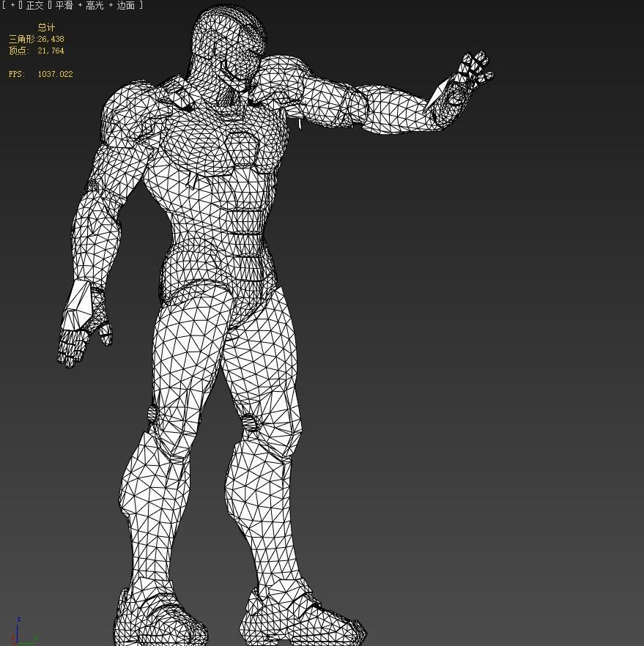The width and height of the screenshot is (644, 646).
Task: Open the 平滑 + 高光 + 边面 shading menu
Action: click(95, 5)
